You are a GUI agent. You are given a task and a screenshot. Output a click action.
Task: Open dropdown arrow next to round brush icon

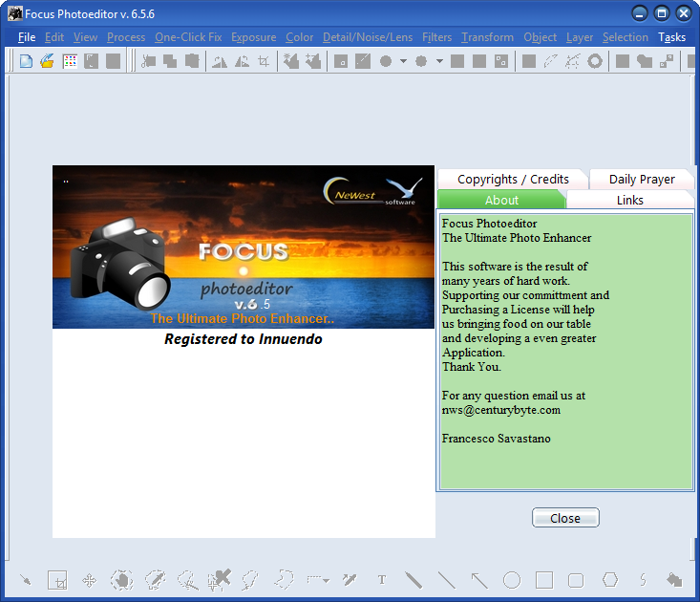coord(403,61)
